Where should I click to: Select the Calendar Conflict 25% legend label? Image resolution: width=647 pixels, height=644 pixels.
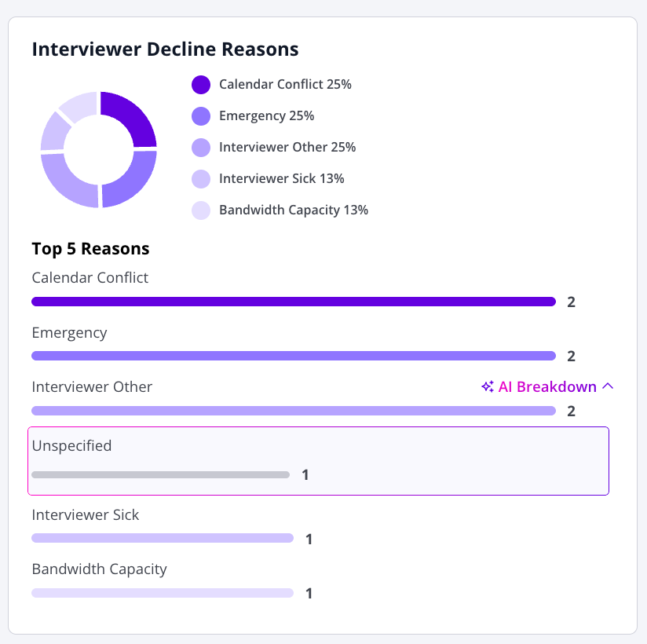click(285, 85)
